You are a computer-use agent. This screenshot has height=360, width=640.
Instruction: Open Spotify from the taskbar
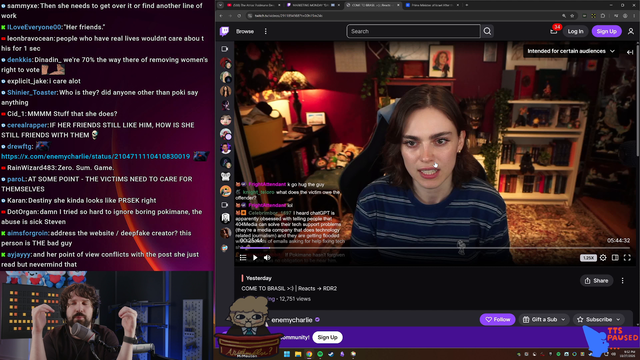[x=320, y=354]
